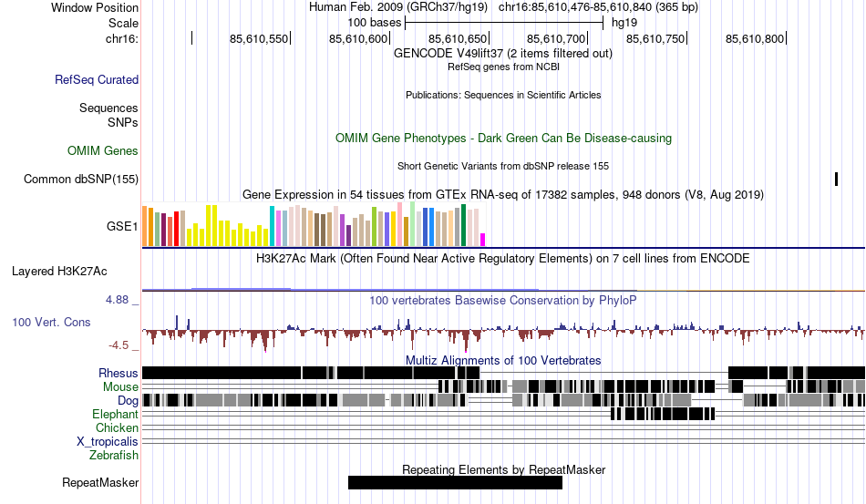
Task: Click the -4.5 PhyloP lower scale value
Action: click(119, 345)
